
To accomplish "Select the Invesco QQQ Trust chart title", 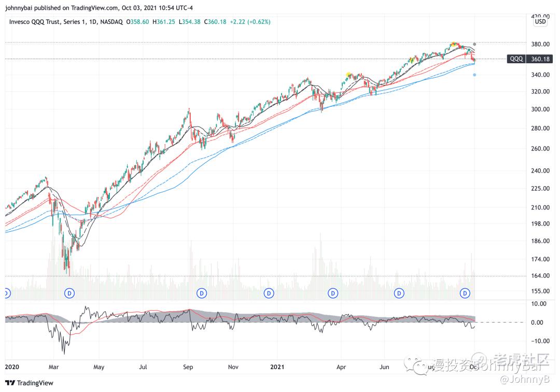I will [x=66, y=22].
